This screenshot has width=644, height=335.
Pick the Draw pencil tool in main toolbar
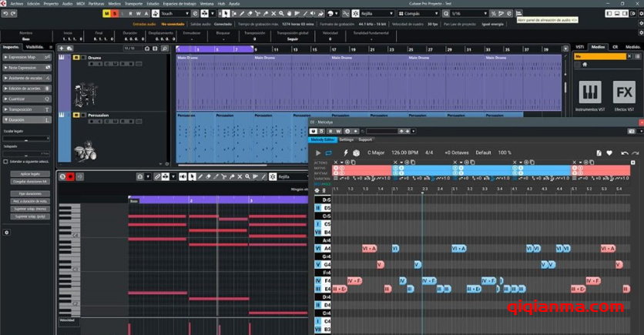point(242,14)
